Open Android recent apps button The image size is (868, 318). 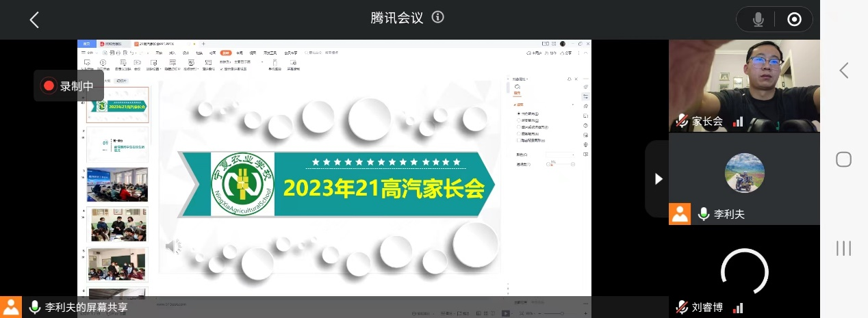point(844,248)
